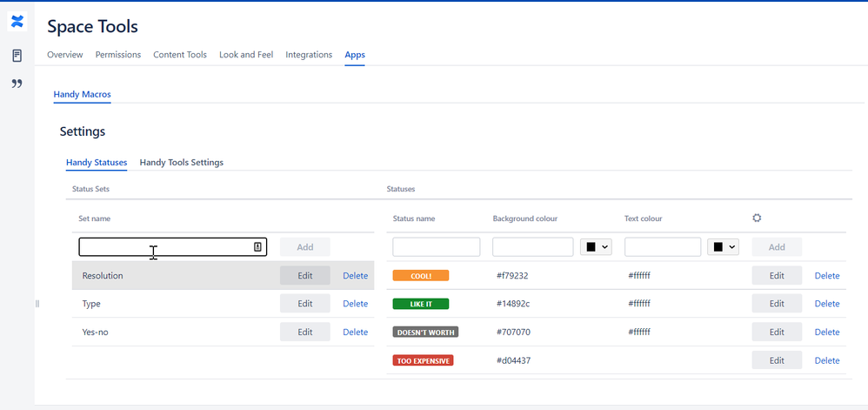
Task: Delete the DOESN'T WORTH status
Action: click(x=827, y=332)
